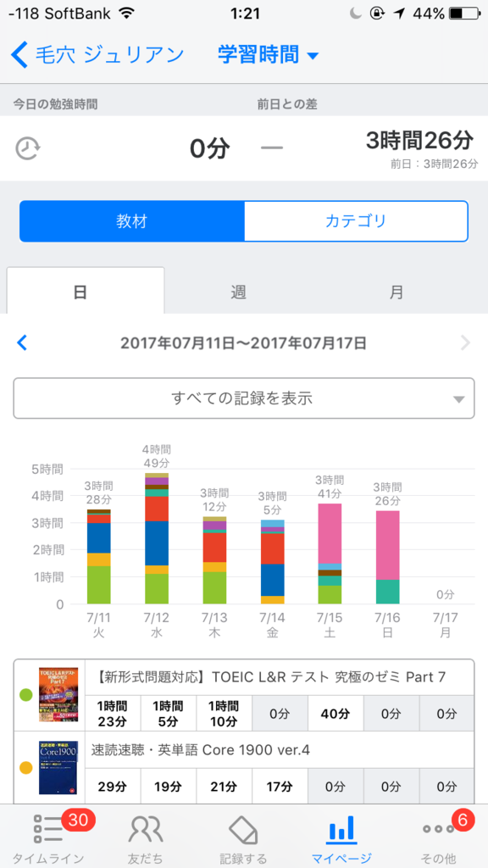Tap the 0分 today's study time
The height and width of the screenshot is (868, 488).
click(x=210, y=148)
